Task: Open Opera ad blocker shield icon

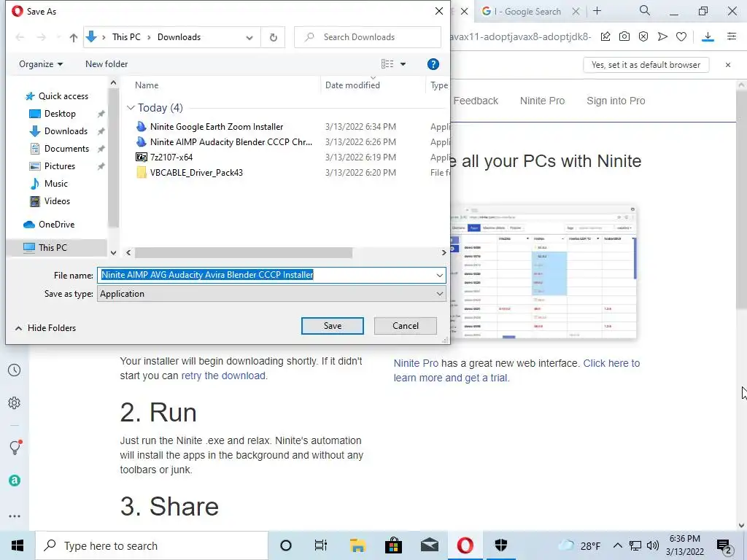Action: [x=643, y=36]
